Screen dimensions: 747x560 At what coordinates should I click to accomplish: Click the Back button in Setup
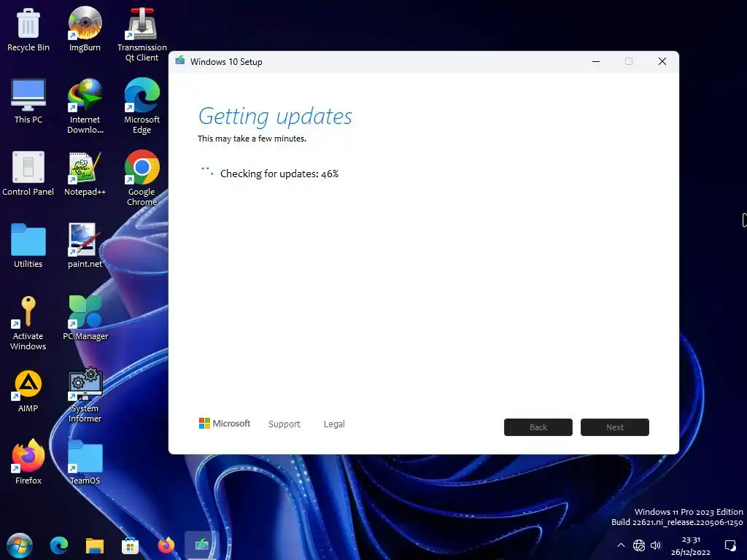[538, 427]
